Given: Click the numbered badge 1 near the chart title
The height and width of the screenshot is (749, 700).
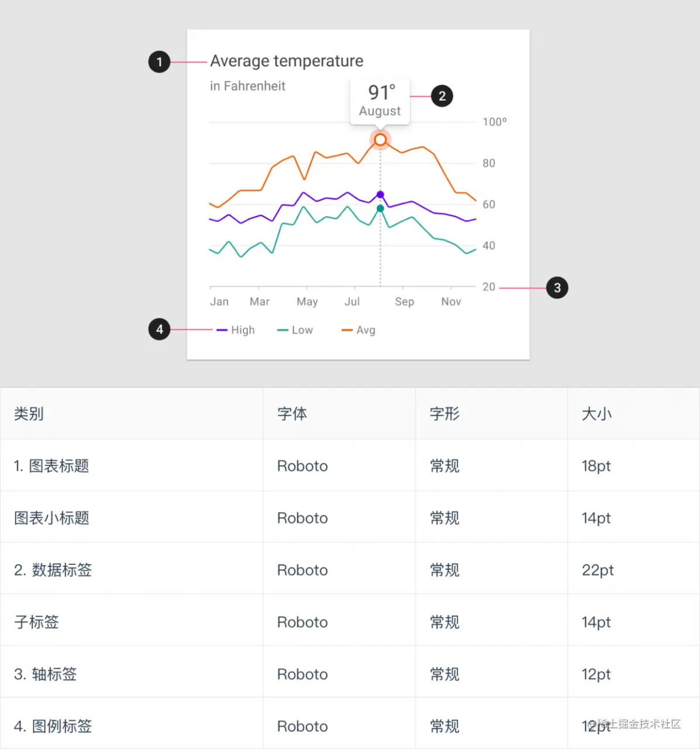Looking at the screenshot, I should (x=159, y=62).
